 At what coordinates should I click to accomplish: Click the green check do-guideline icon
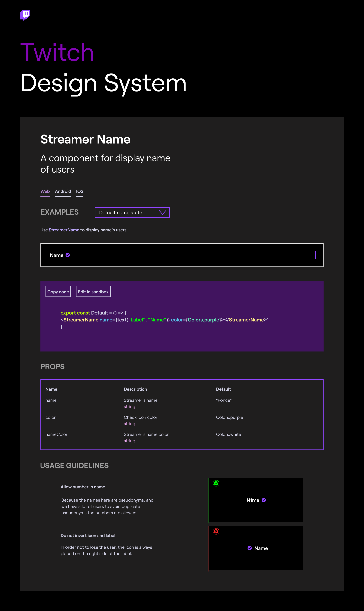(216, 483)
